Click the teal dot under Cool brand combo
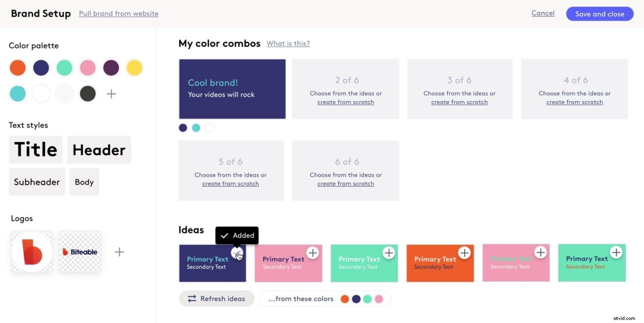 click(196, 128)
